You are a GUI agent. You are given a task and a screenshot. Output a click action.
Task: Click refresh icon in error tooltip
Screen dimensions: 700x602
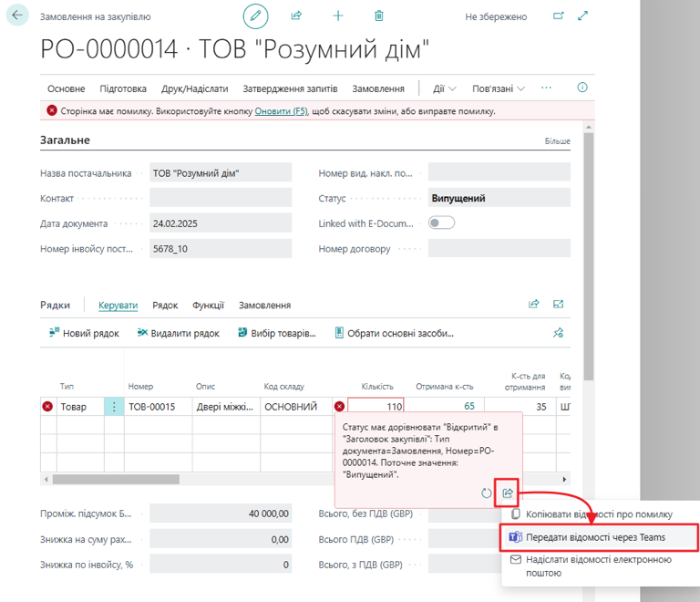click(487, 493)
